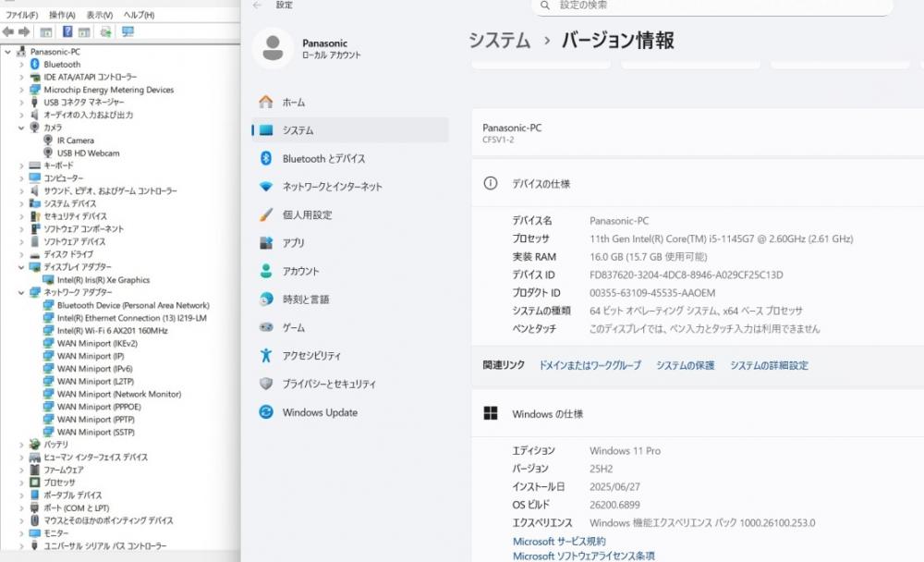924x562 pixels.
Task: Select the IR Camera device
Action: pos(75,140)
